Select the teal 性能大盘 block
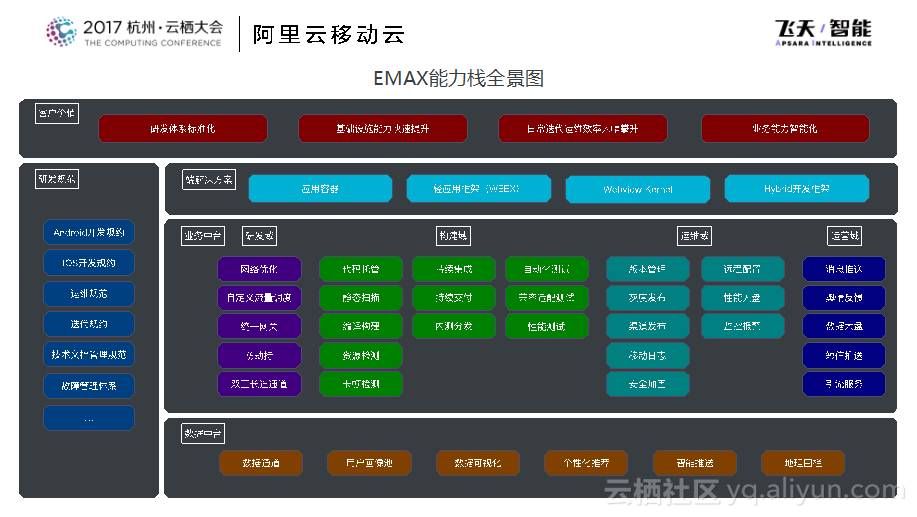The image size is (917, 517). pyautogui.click(x=743, y=298)
